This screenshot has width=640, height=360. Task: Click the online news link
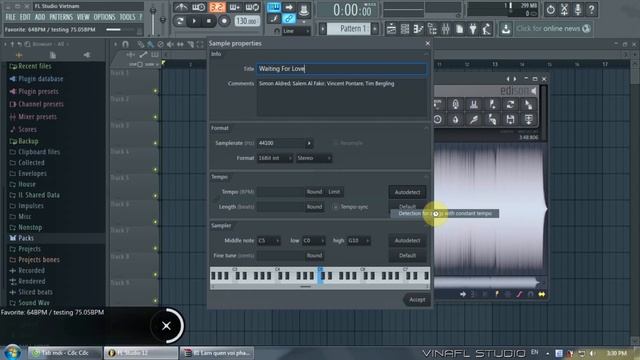click(x=553, y=29)
